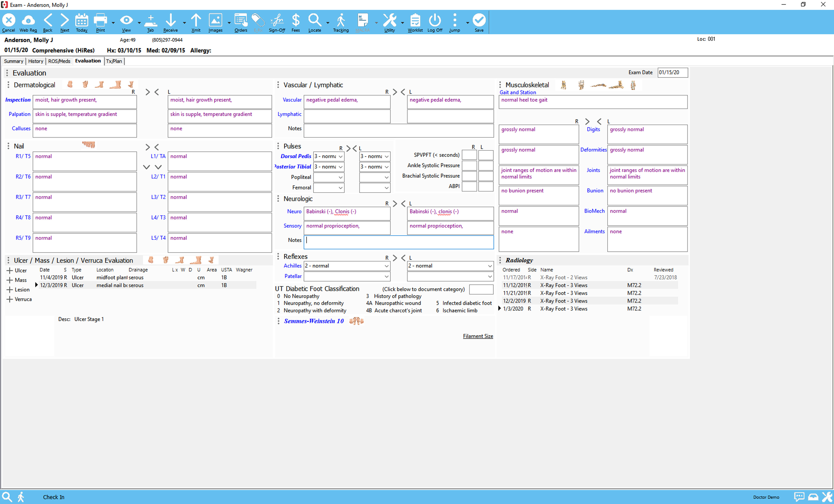Open the left Femoral pulse dropdown
This screenshot has width=834, height=504.
point(386,187)
